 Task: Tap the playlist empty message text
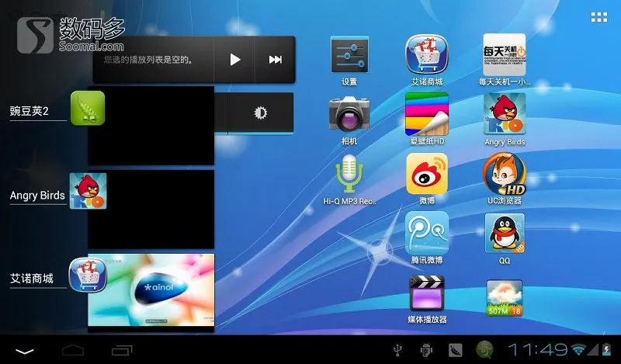(148, 60)
